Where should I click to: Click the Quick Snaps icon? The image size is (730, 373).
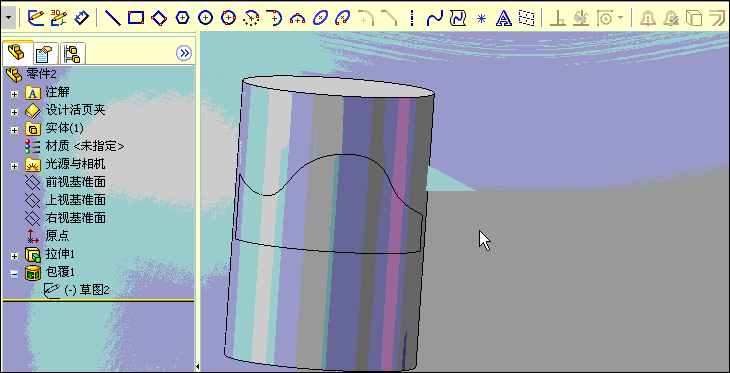(605, 18)
